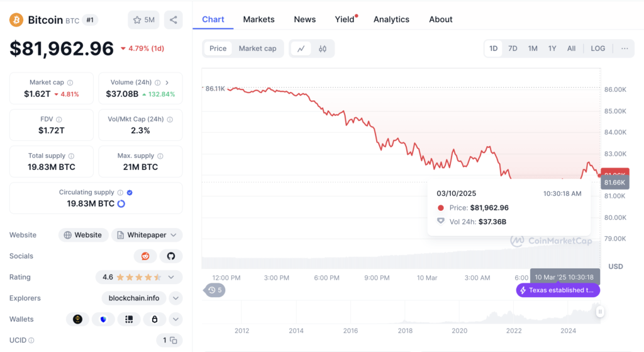Add Bitcoin to watchlist via star button
This screenshot has width=644, height=352.
144,20
